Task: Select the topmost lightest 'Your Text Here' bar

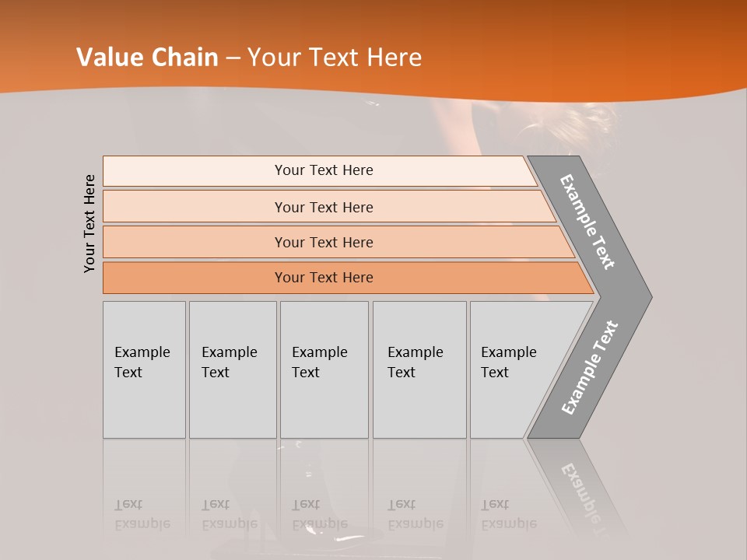Action: [x=323, y=170]
